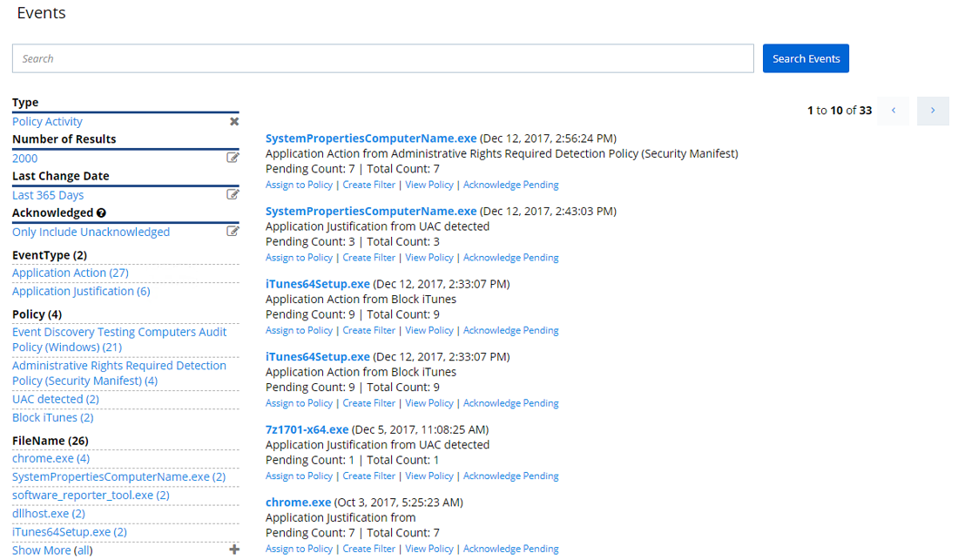Image resolution: width=958 pixels, height=560 pixels.
Task: Open SystemPropertiesComputerName.exe event from 2:43:03 PM
Action: (371, 212)
